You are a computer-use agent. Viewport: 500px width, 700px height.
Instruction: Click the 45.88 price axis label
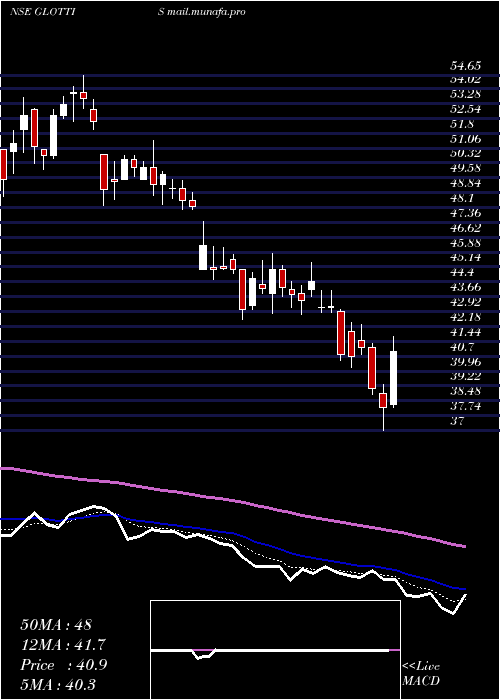click(x=465, y=242)
